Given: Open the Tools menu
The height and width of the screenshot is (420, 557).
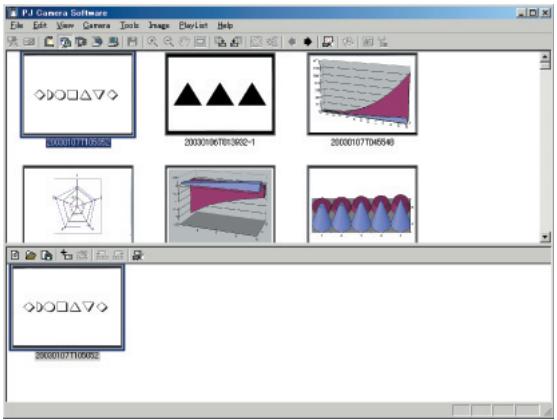Looking at the screenshot, I should point(129,26).
